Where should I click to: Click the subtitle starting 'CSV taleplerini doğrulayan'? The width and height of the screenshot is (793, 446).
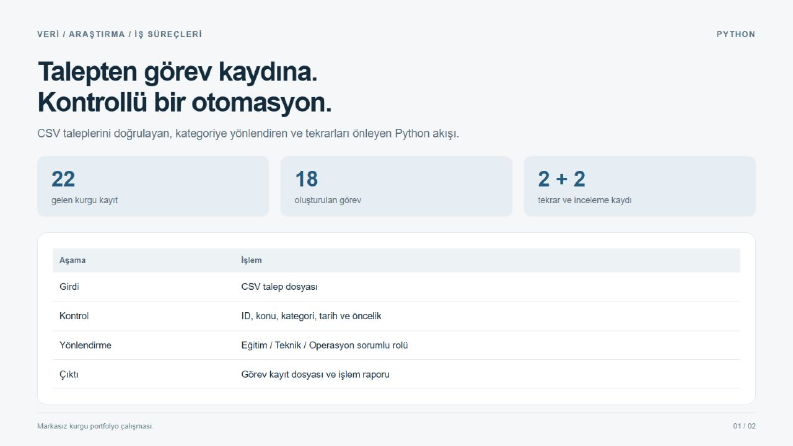point(248,133)
